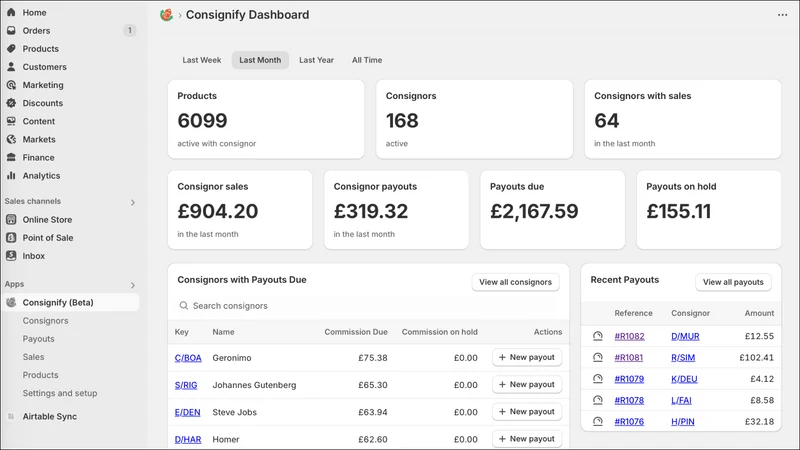800x450 pixels.
Task: Click the status icon beside payout #R1078
Action: [x=597, y=401]
